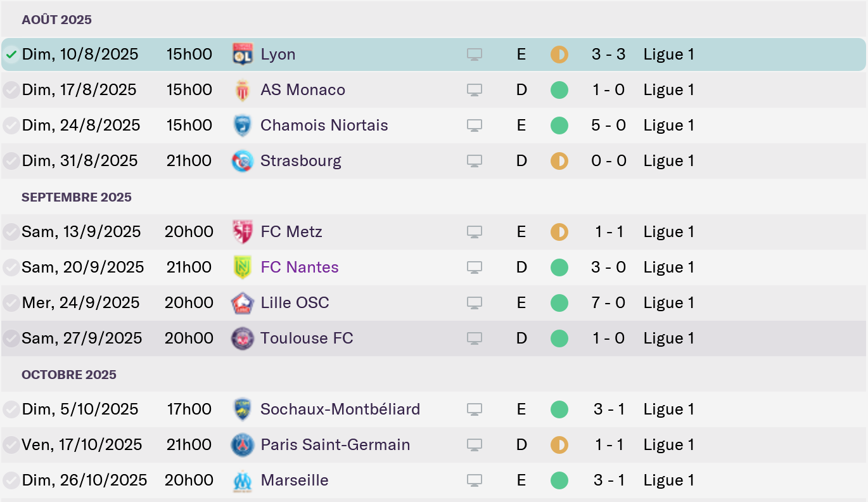The height and width of the screenshot is (502, 868).
Task: Toggle green checkmark on Lyon match row
Action: pyautogui.click(x=11, y=55)
